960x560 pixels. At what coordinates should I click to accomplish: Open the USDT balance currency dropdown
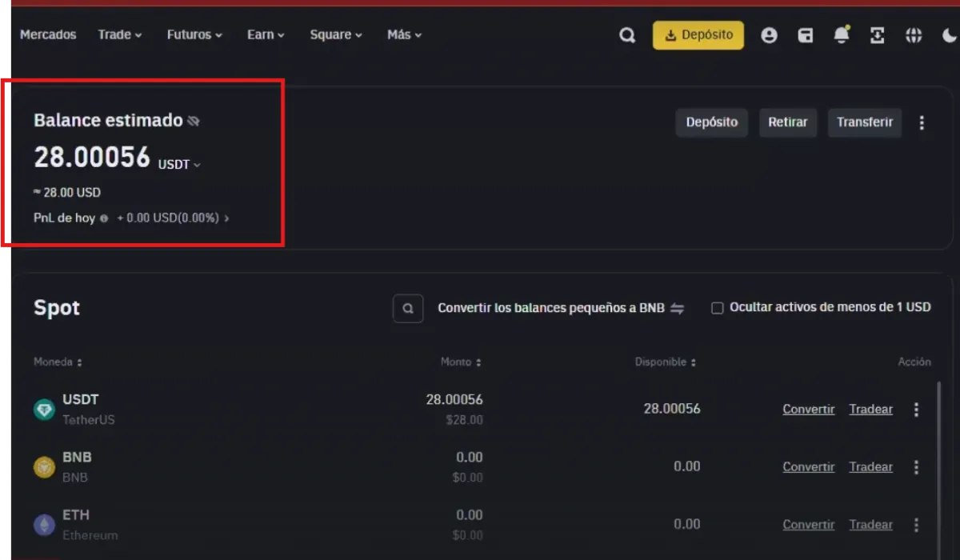[x=179, y=165]
